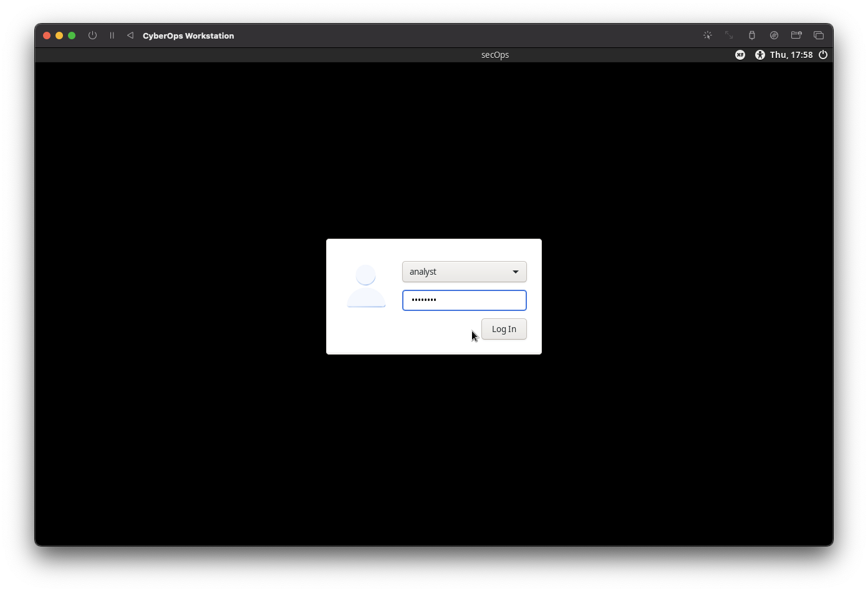
Task: Click the green full-screen window button
Action: point(72,36)
